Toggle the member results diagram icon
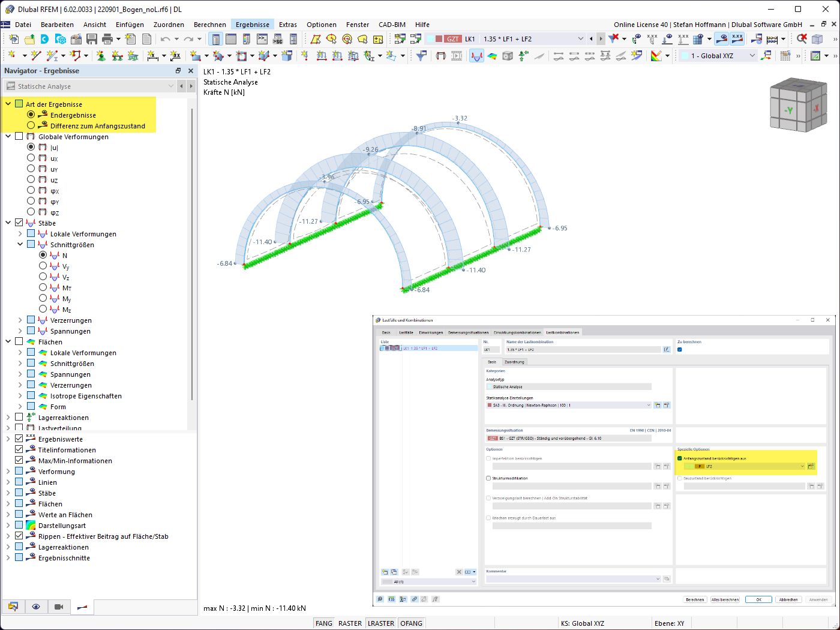The image size is (840, 630). pyautogui.click(x=476, y=56)
